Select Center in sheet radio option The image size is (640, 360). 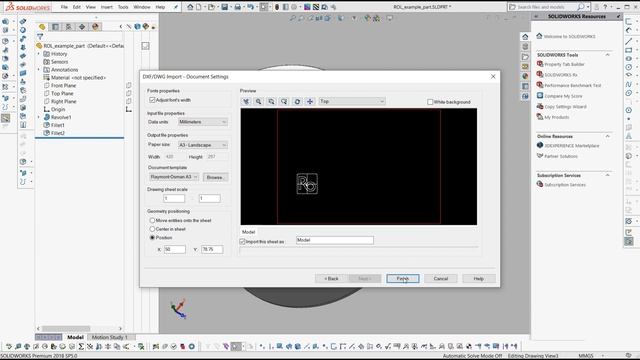pos(152,229)
